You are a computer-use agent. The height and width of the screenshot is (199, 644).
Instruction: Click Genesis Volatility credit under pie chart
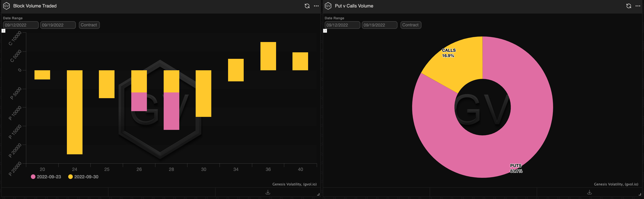tap(616, 184)
